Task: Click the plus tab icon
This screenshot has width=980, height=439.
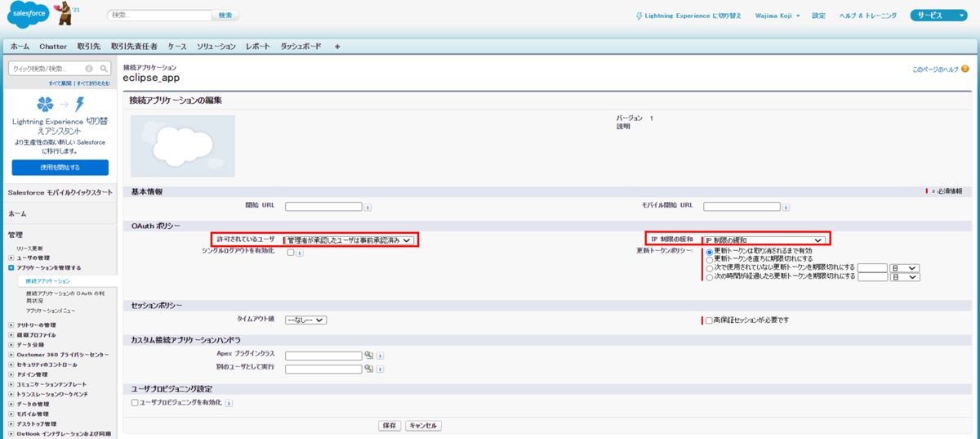Action: [337, 47]
